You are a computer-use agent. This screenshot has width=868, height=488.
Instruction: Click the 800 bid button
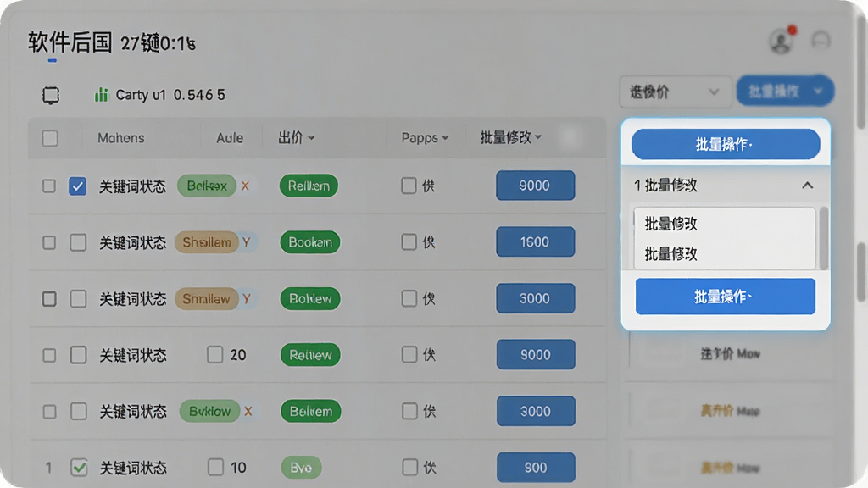point(536,468)
